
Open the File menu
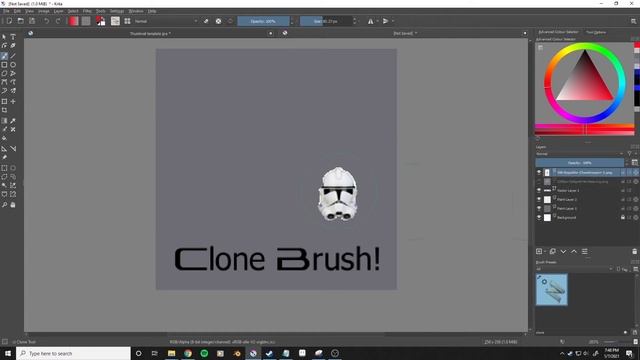pos(6,11)
